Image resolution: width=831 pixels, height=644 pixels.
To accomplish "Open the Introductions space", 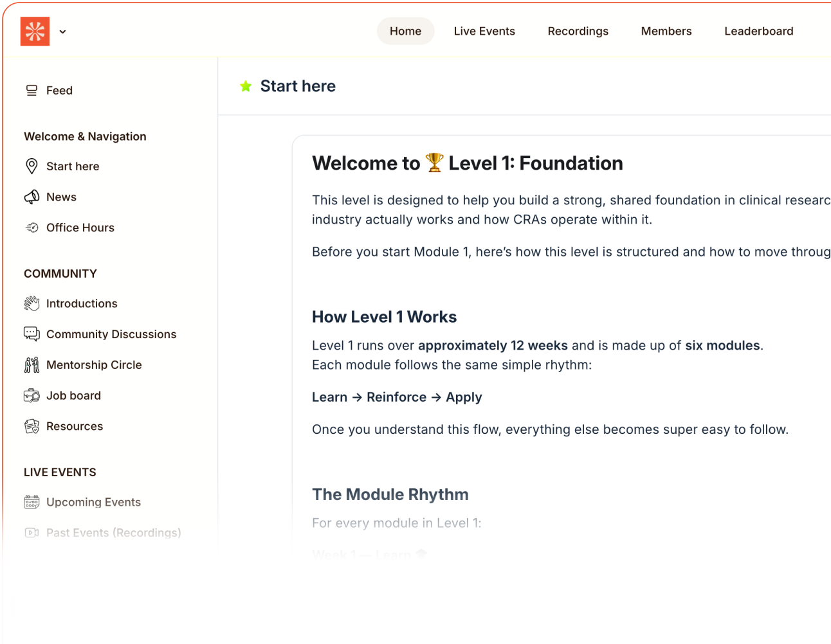I will pyautogui.click(x=82, y=303).
